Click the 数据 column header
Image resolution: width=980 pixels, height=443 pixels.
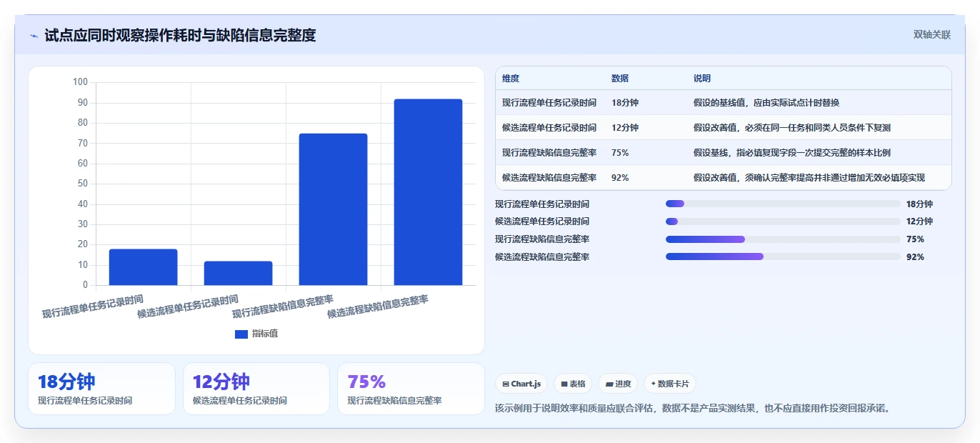(x=620, y=79)
